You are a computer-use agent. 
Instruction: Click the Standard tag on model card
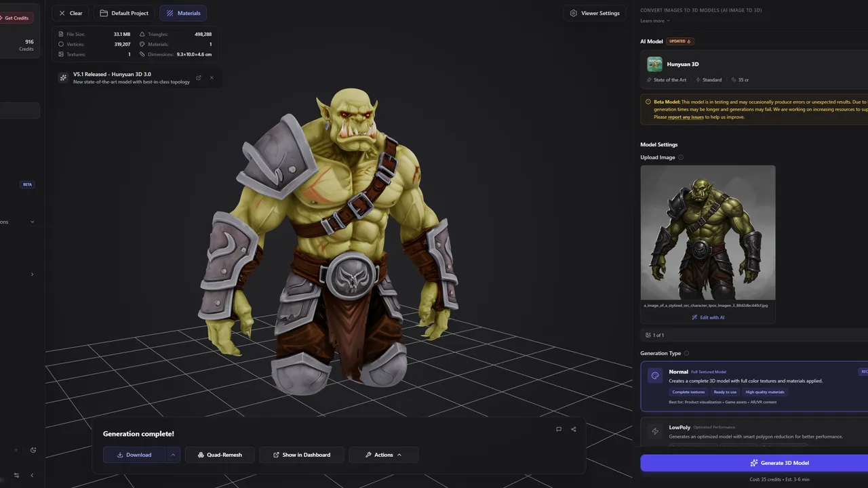(x=709, y=80)
